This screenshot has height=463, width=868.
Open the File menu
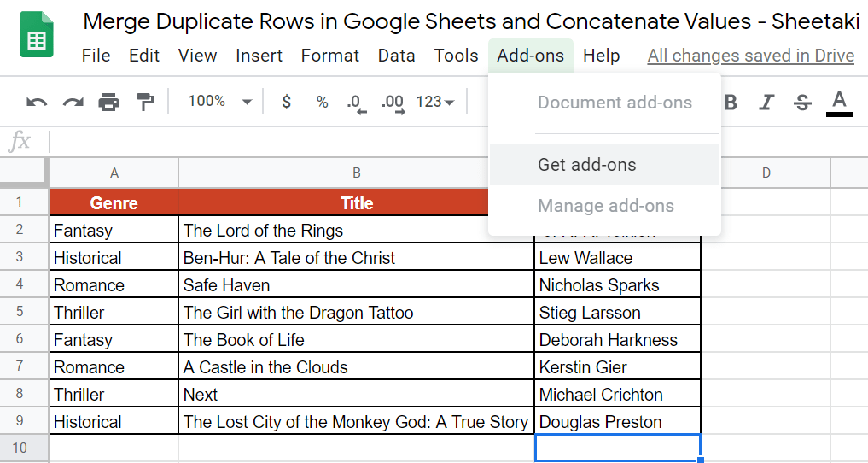pyautogui.click(x=96, y=56)
